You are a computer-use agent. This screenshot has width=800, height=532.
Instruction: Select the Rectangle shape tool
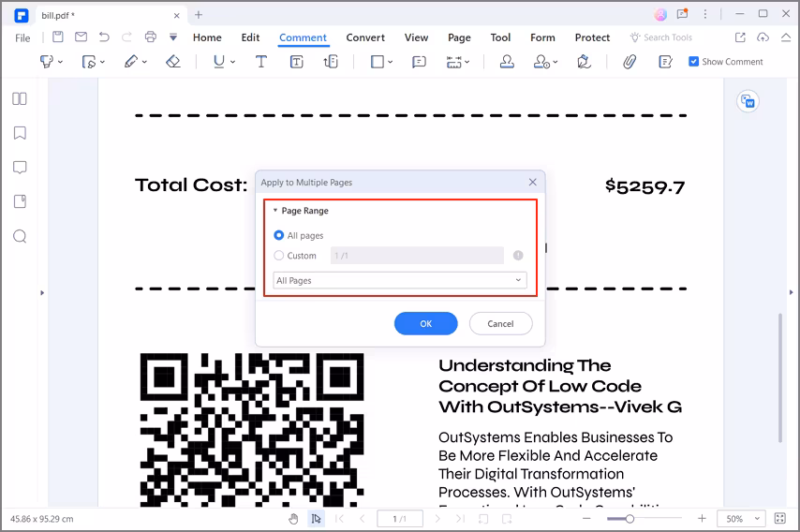377,62
